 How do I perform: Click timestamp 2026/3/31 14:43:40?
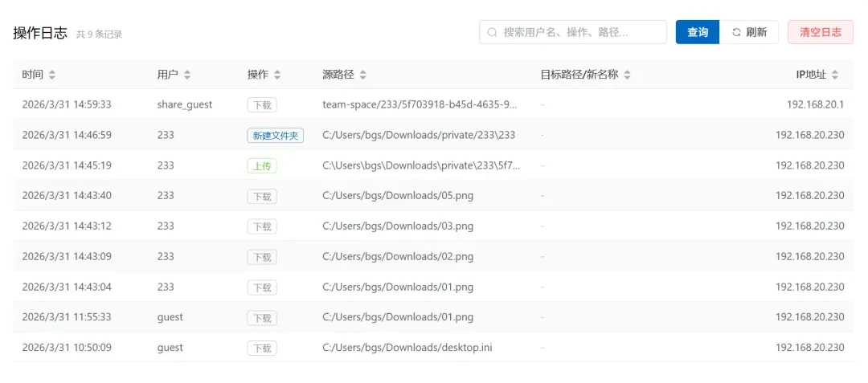67,196
